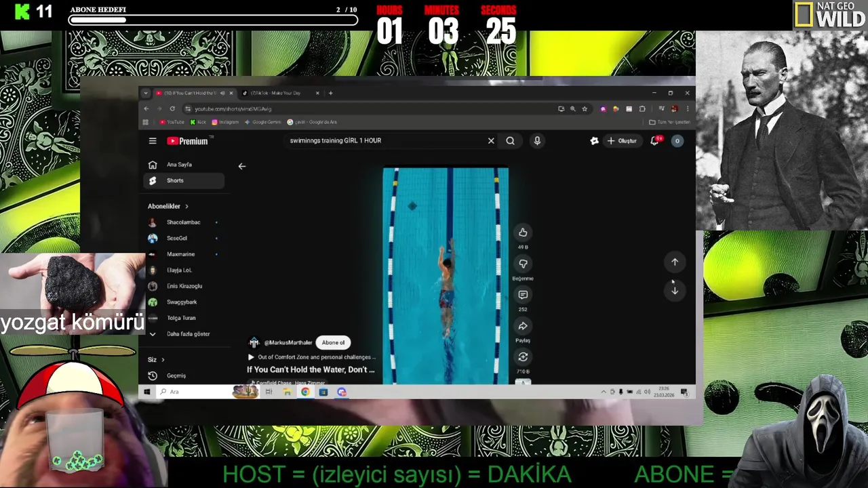This screenshot has width=868, height=488.
Task: Click the YouTube Premium logo
Action: [x=188, y=141]
